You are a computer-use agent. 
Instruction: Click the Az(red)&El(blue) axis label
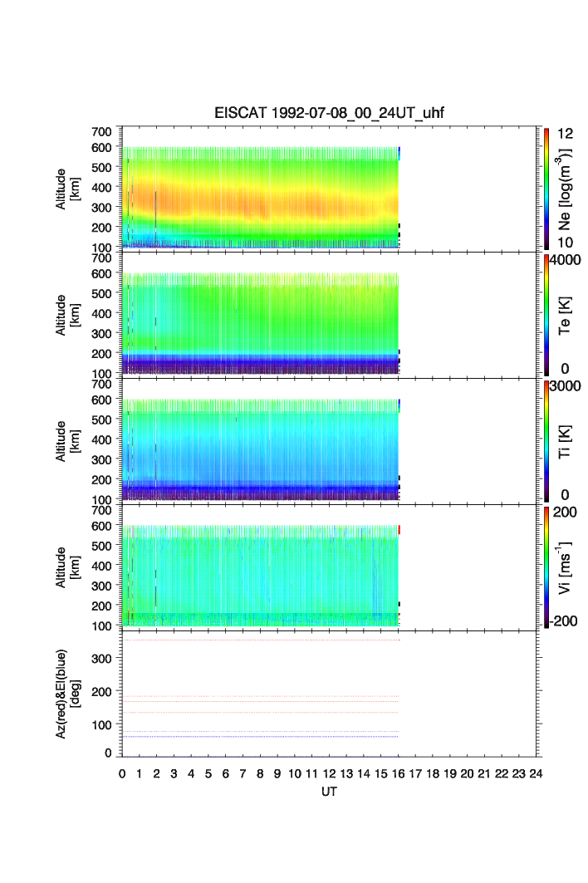click(x=67, y=694)
